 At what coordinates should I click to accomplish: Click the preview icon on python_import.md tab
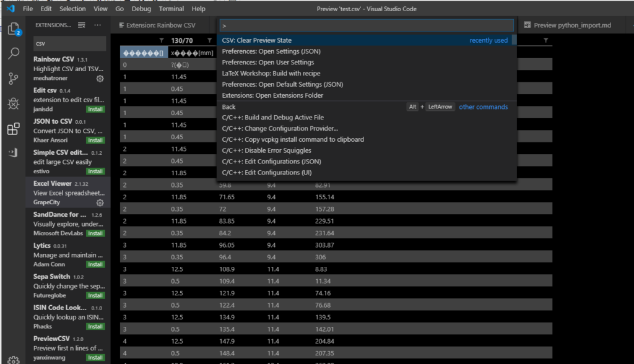(528, 25)
